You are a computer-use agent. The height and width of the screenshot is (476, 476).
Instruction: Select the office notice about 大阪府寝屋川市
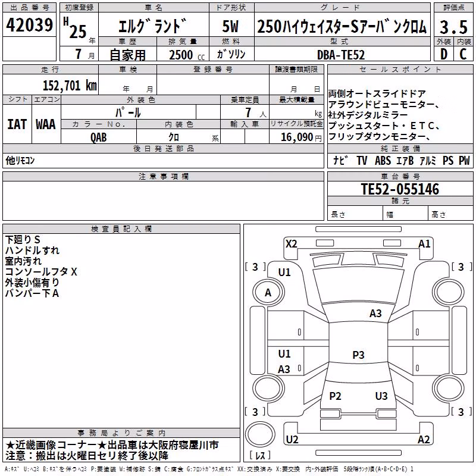point(112,445)
